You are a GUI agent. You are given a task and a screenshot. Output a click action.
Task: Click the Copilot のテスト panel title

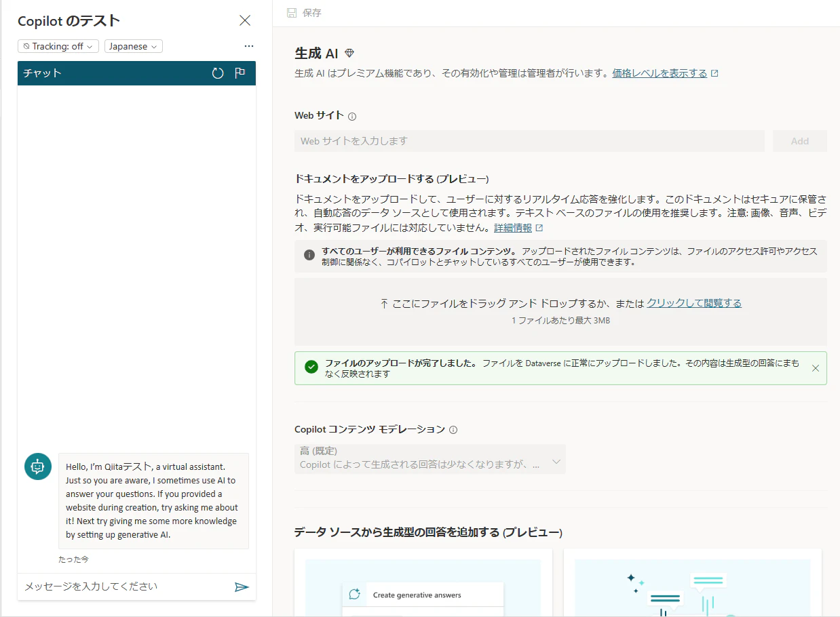coord(69,21)
